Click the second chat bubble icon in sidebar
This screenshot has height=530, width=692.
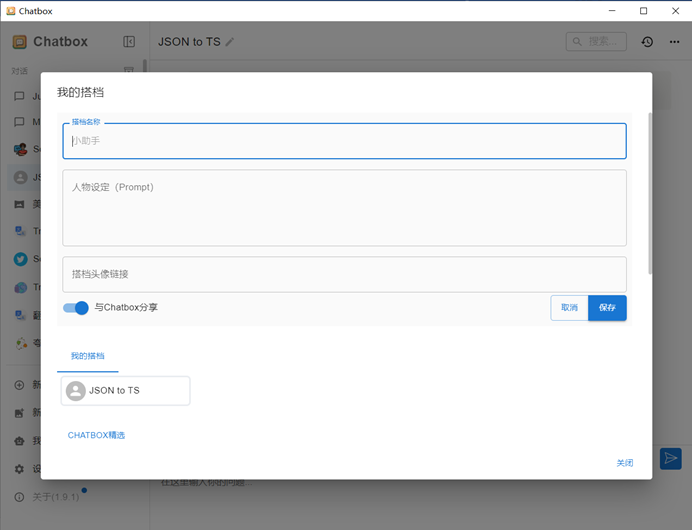tap(19, 122)
